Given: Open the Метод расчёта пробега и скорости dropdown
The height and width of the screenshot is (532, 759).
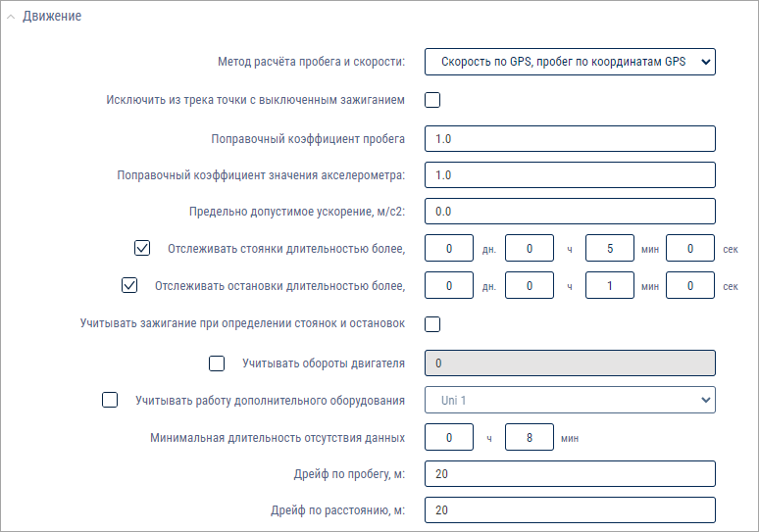Looking at the screenshot, I should coord(570,62).
